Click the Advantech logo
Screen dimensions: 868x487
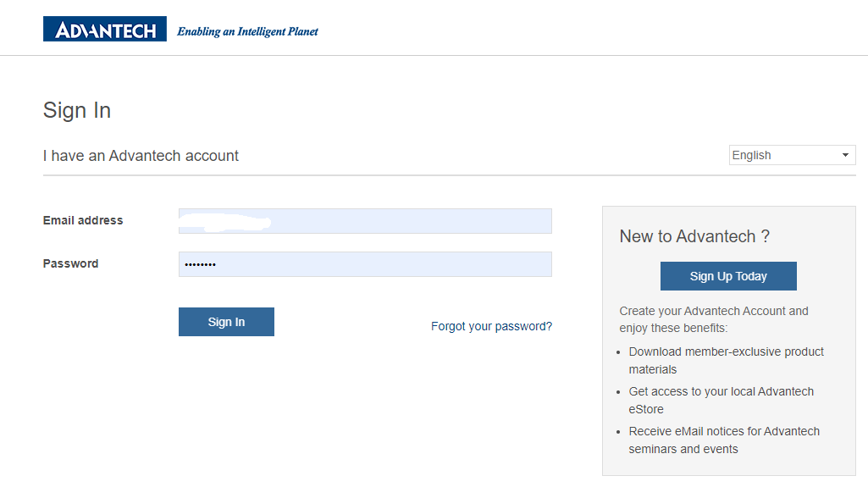pyautogui.click(x=105, y=30)
